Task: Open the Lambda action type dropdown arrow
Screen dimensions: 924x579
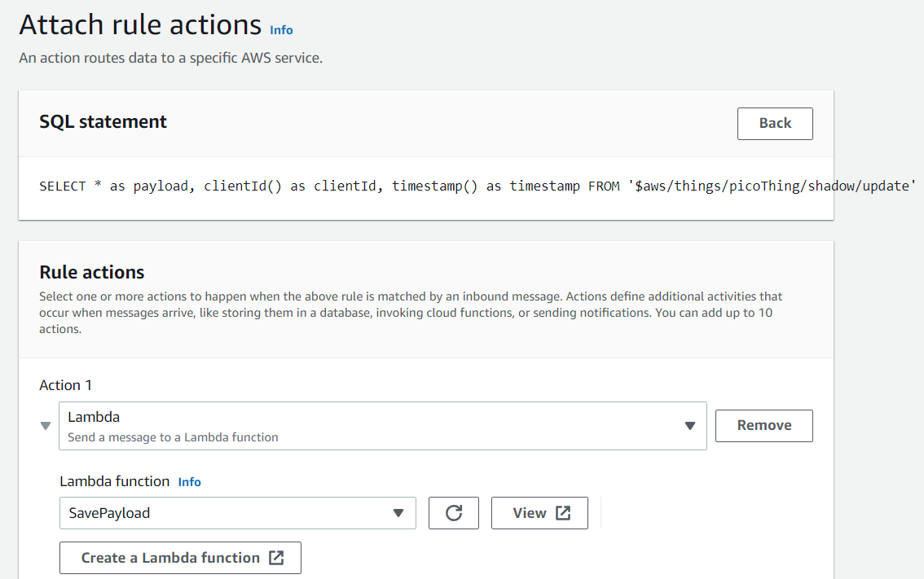Action: (690, 426)
